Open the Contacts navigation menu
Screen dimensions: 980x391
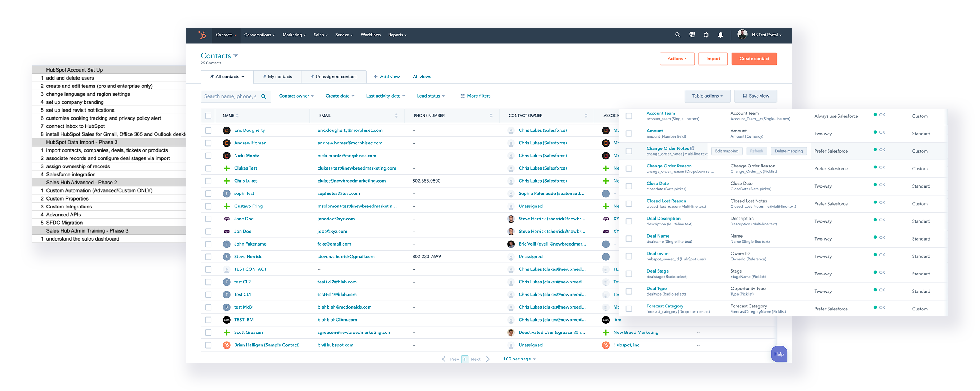pyautogui.click(x=226, y=35)
